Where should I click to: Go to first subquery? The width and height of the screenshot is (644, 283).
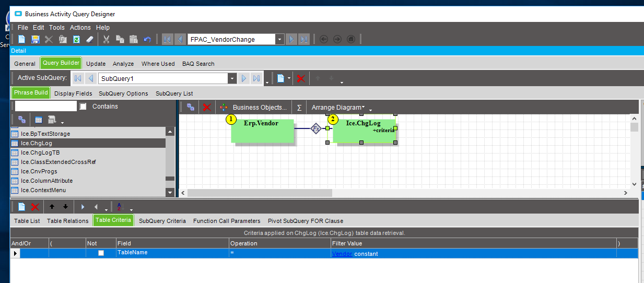coord(78,78)
